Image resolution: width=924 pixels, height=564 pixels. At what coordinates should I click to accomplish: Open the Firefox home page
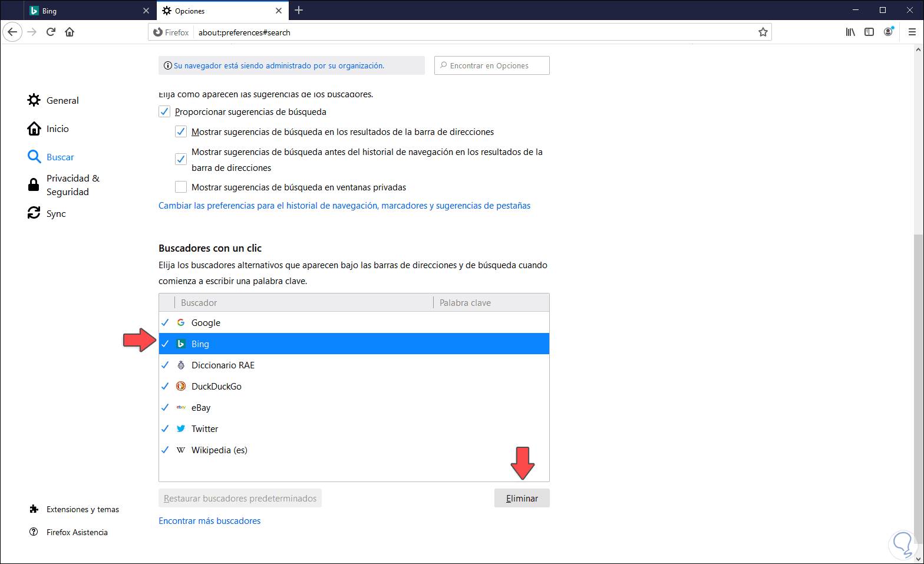70,32
